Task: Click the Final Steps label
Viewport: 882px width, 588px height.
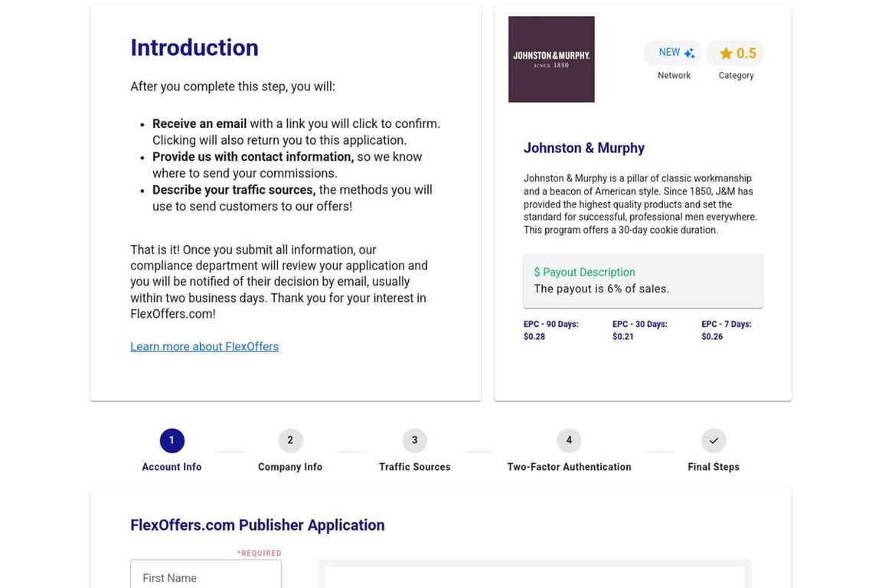Action: 714,467
